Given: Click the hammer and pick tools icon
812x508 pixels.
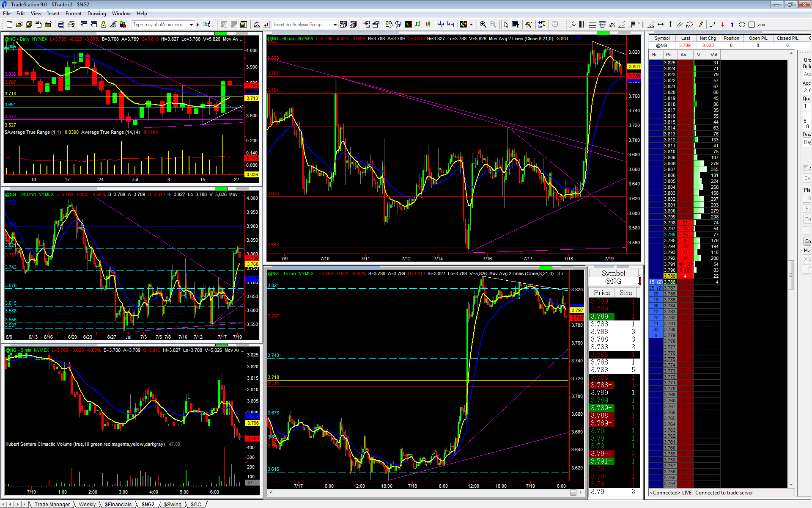Looking at the screenshot, I should (529, 25).
